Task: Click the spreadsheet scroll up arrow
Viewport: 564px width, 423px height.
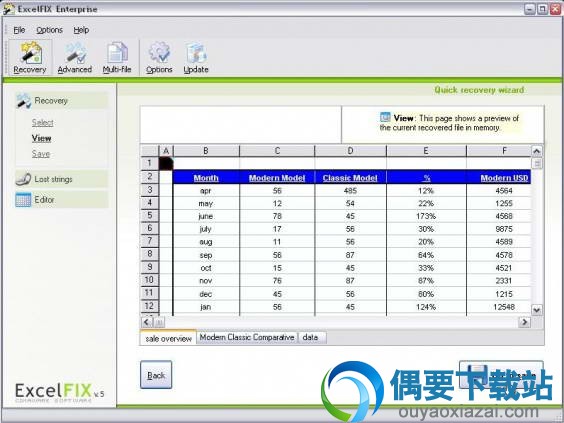Action: (x=537, y=151)
